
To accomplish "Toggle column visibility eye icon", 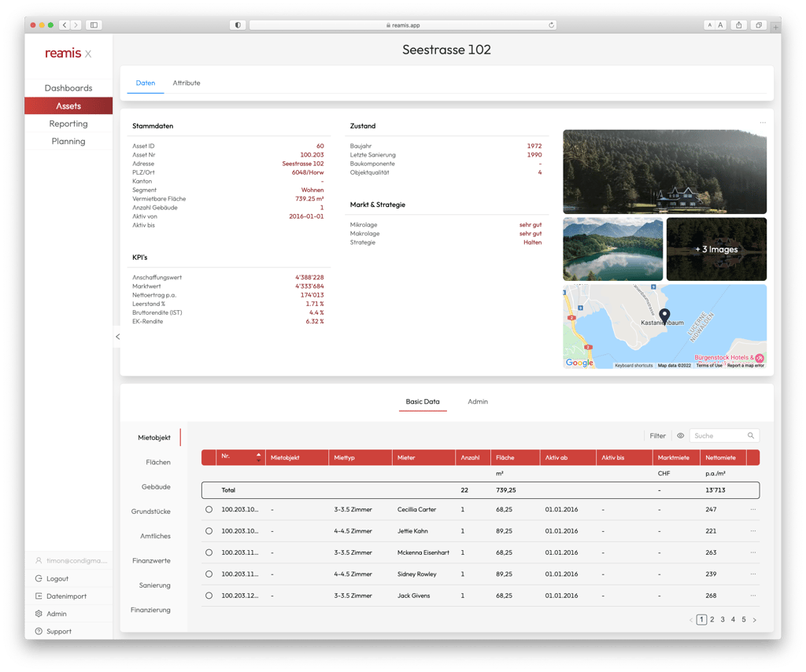I will pyautogui.click(x=680, y=436).
